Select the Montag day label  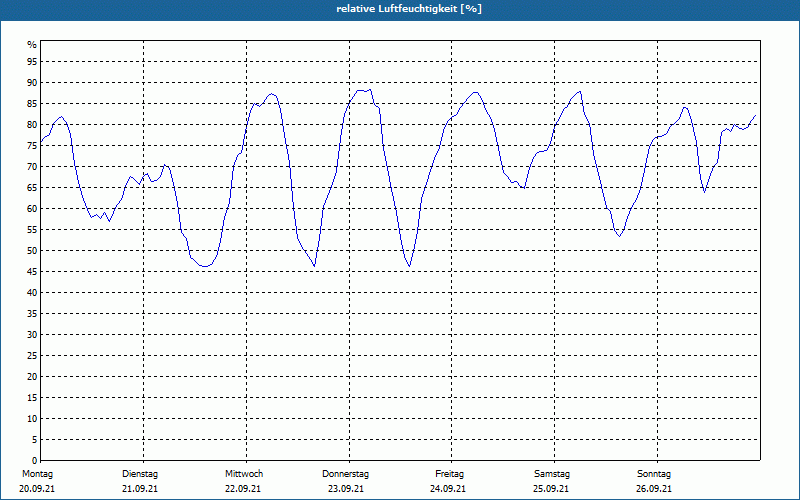[37, 474]
